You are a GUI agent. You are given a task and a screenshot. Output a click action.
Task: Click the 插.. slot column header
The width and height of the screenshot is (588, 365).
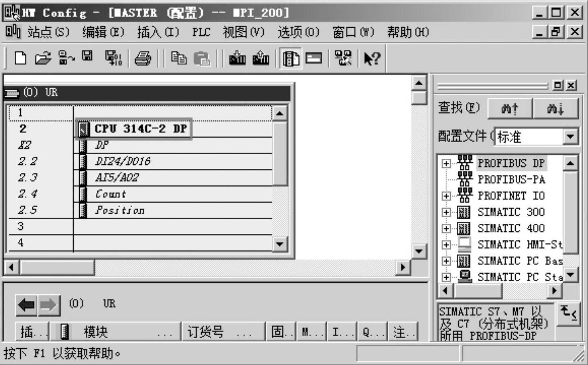tap(32, 332)
